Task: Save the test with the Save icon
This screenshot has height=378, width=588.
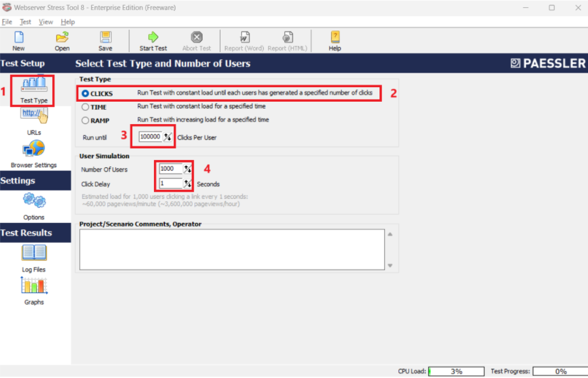Action: [105, 41]
